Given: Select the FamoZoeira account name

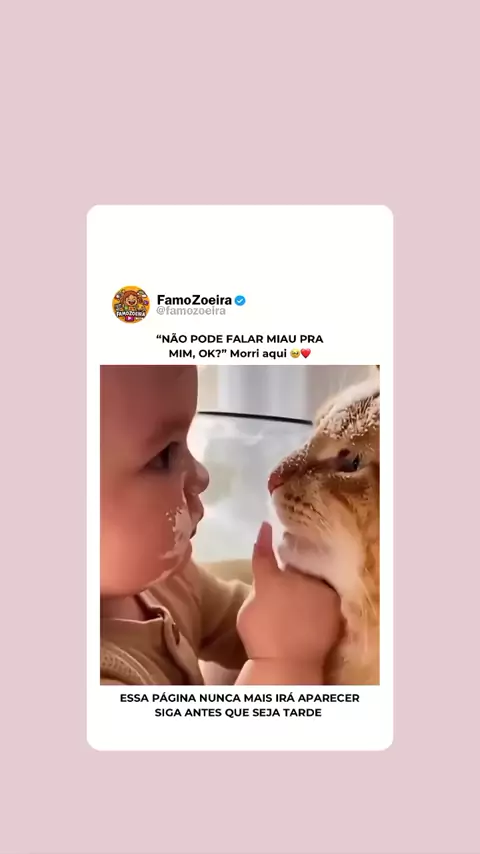Looking at the screenshot, I should pyautogui.click(x=195, y=300).
